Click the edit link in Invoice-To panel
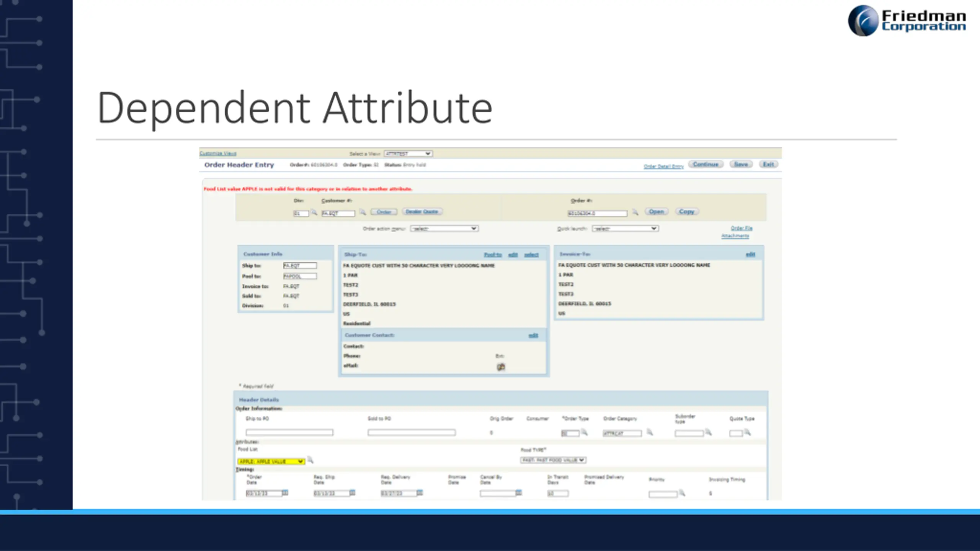The width and height of the screenshot is (980, 551). [x=750, y=254]
